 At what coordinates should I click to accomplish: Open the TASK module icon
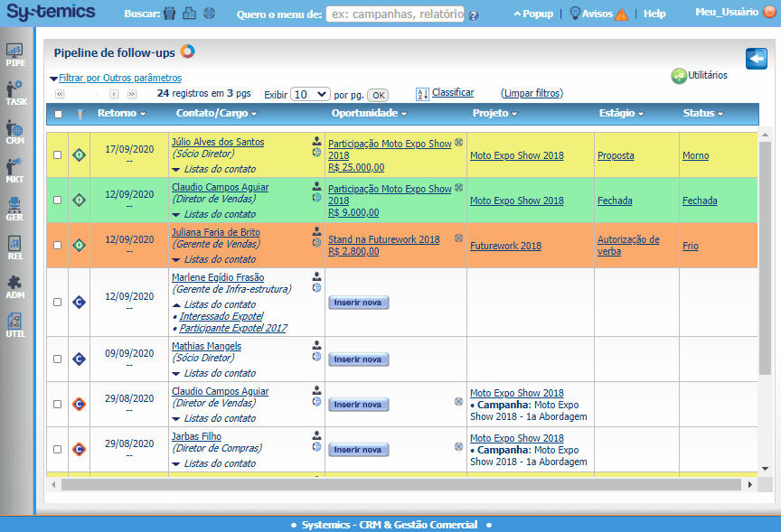coord(15,93)
